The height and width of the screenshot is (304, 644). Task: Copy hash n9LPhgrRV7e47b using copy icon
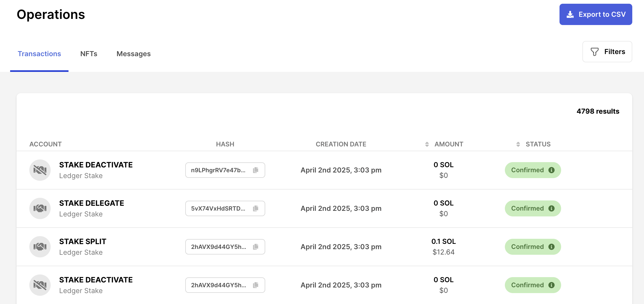click(x=256, y=170)
